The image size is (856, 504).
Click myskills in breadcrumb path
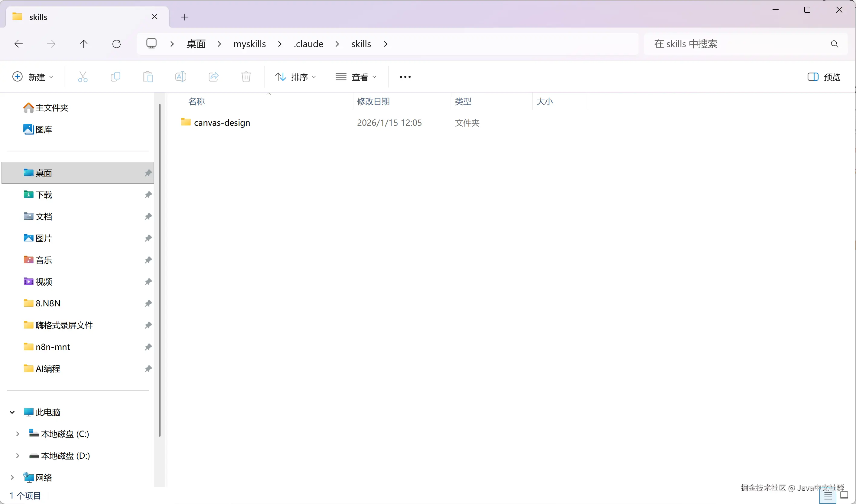pyautogui.click(x=249, y=44)
